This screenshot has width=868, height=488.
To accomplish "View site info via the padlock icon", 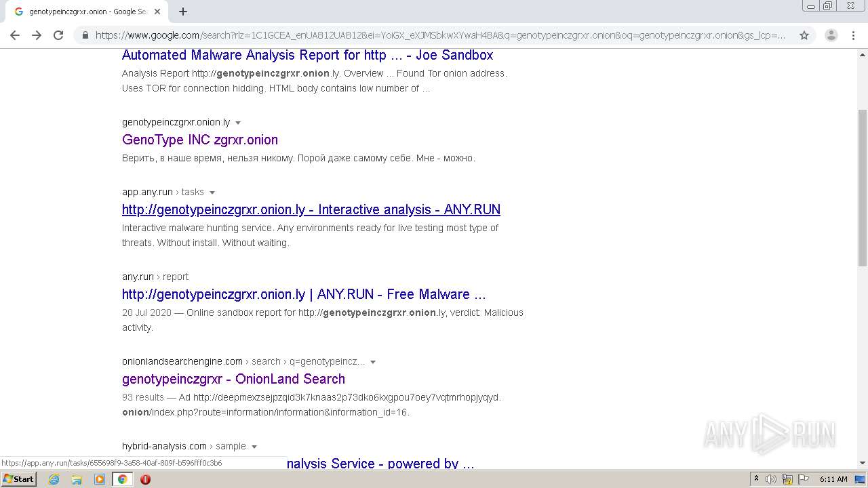I will [85, 35].
